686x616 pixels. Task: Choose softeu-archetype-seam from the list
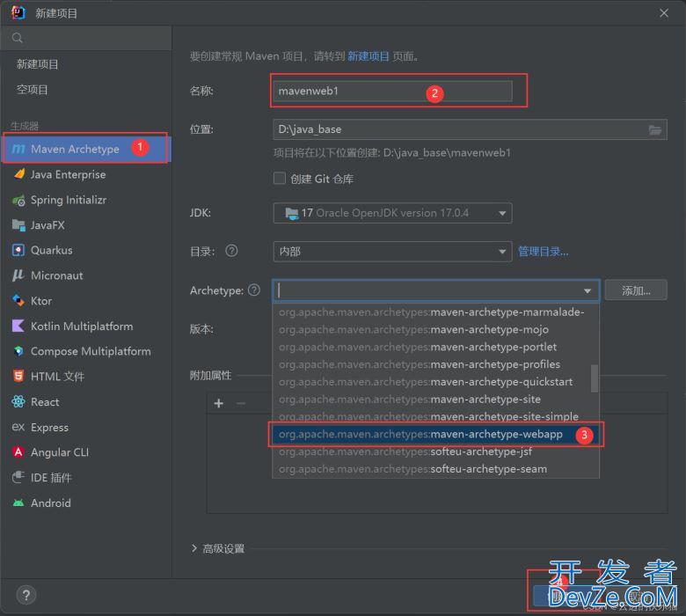[x=435, y=469]
